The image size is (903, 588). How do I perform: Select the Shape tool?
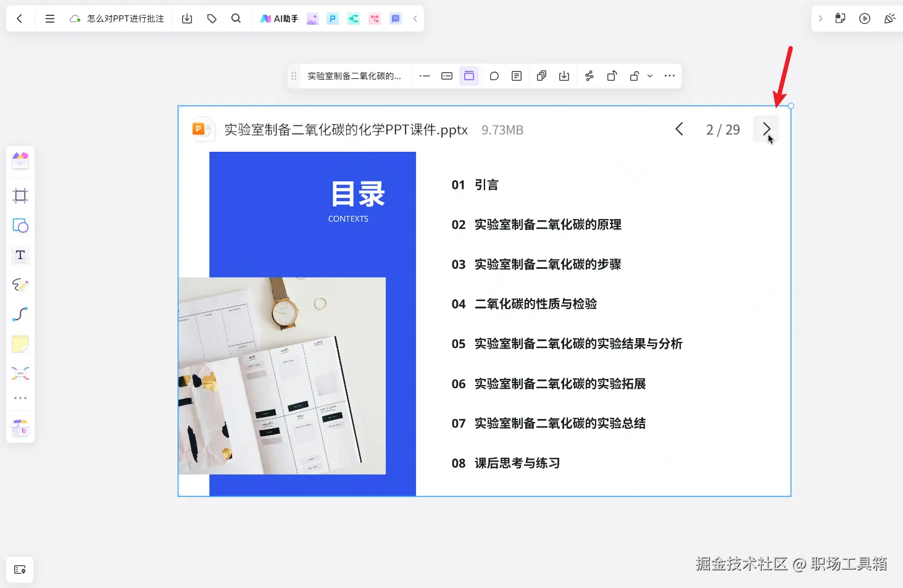click(20, 225)
